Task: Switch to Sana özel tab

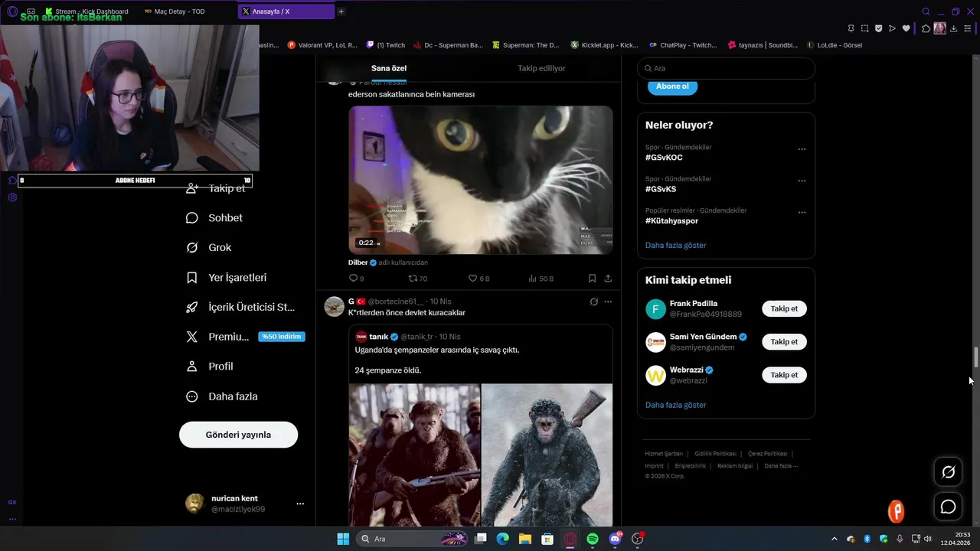Action: pos(389,68)
